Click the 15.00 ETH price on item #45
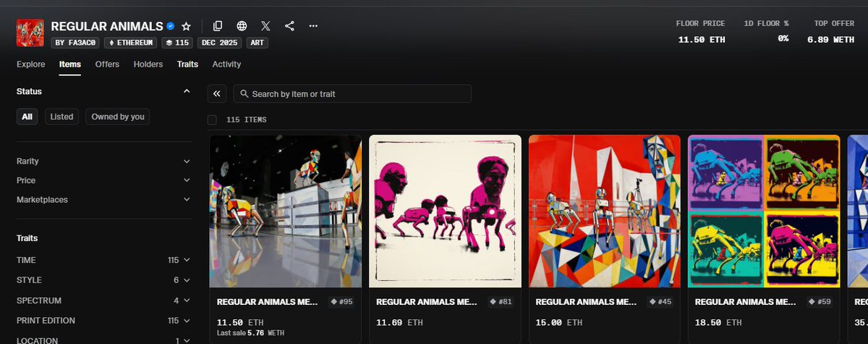The height and width of the screenshot is (344, 868). click(x=560, y=322)
